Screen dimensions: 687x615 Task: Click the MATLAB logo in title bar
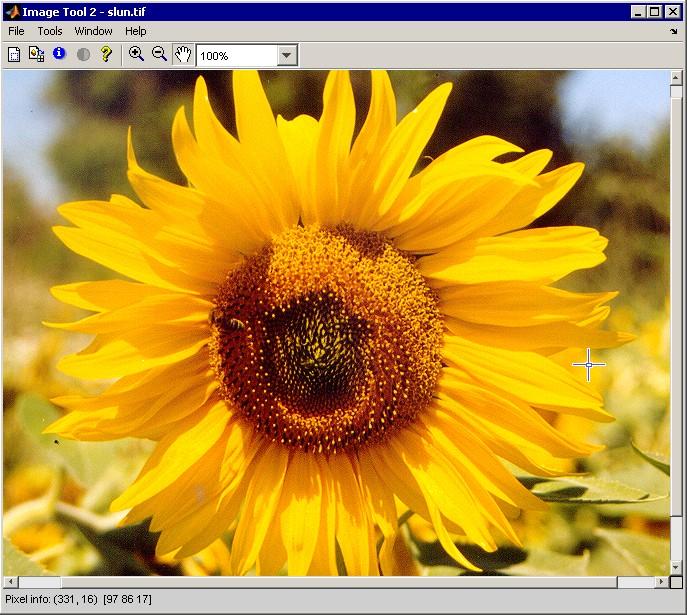click(x=12, y=12)
